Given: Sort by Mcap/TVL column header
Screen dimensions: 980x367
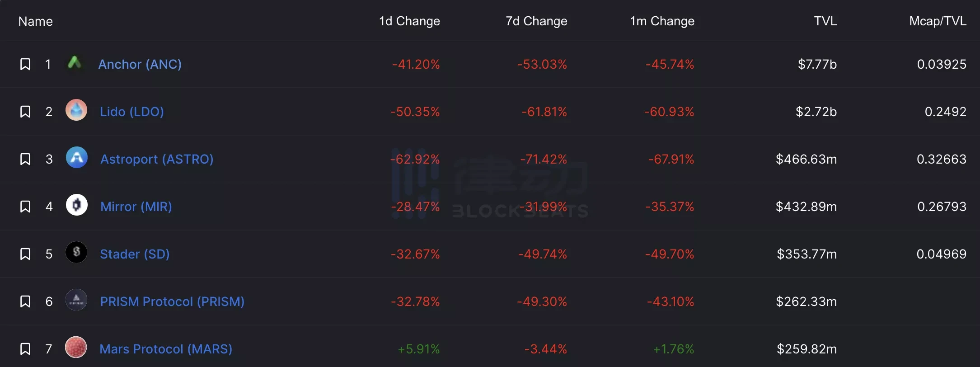Looking at the screenshot, I should [x=938, y=21].
